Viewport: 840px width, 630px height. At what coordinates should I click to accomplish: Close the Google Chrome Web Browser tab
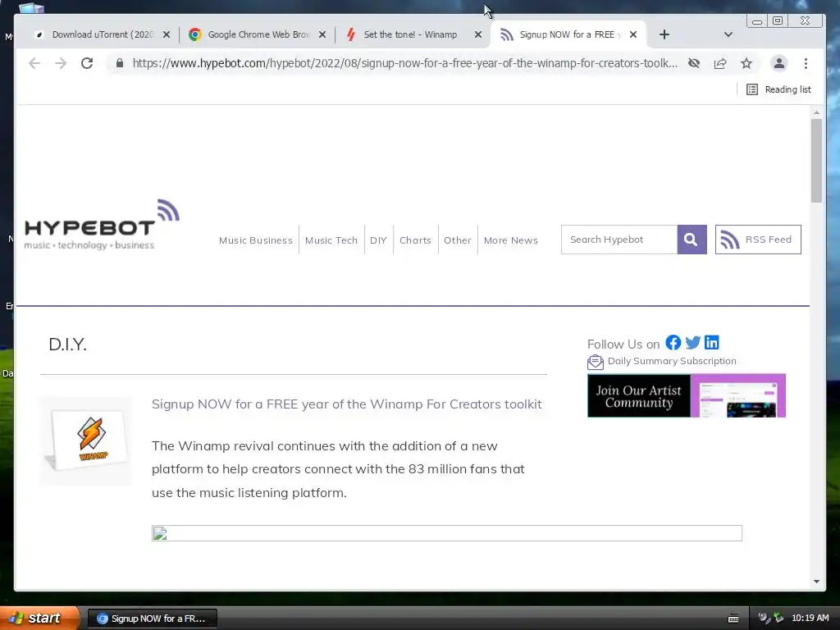(x=322, y=34)
